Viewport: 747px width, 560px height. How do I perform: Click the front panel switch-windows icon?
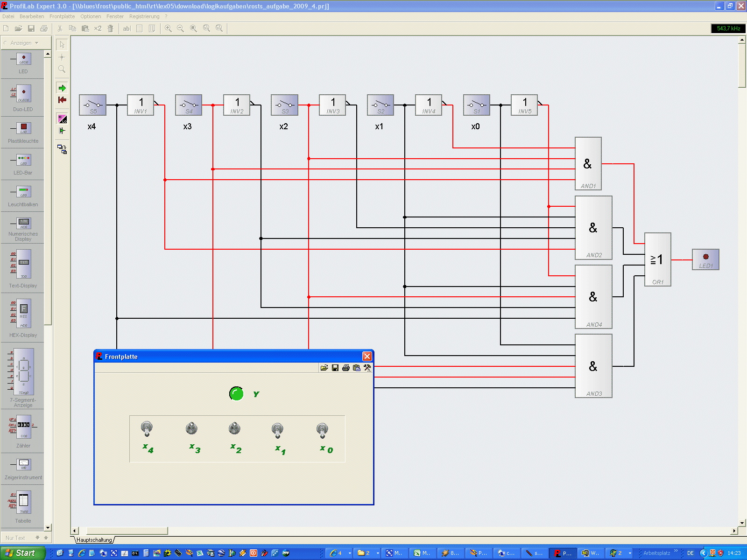pos(62,149)
